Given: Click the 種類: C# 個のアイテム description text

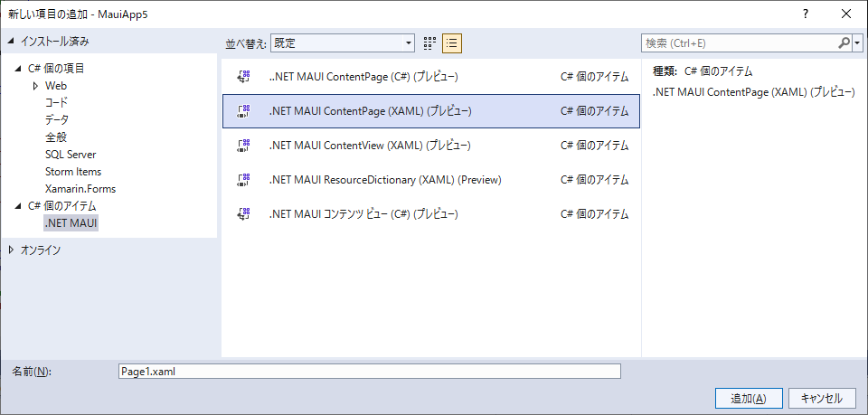Looking at the screenshot, I should coord(703,71).
